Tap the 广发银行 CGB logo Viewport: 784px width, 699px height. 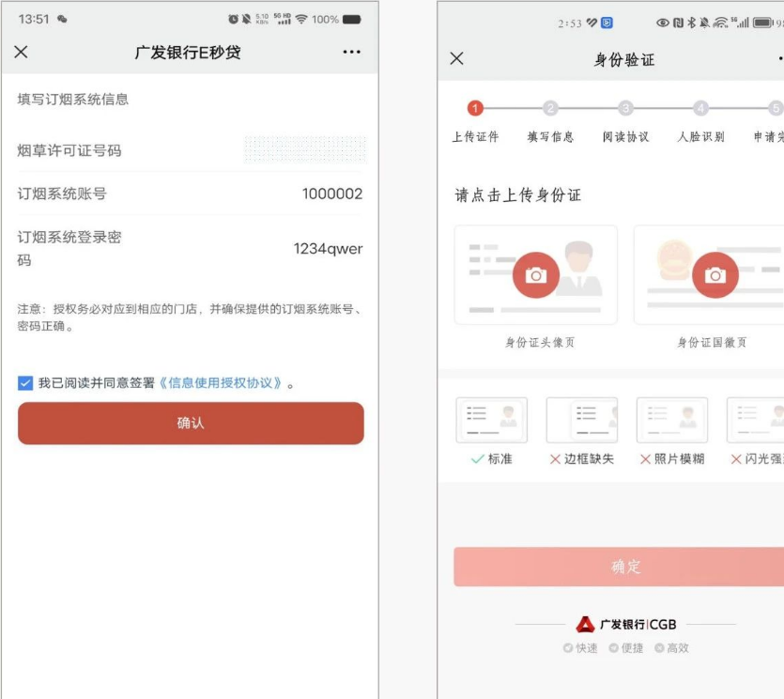pos(625,625)
